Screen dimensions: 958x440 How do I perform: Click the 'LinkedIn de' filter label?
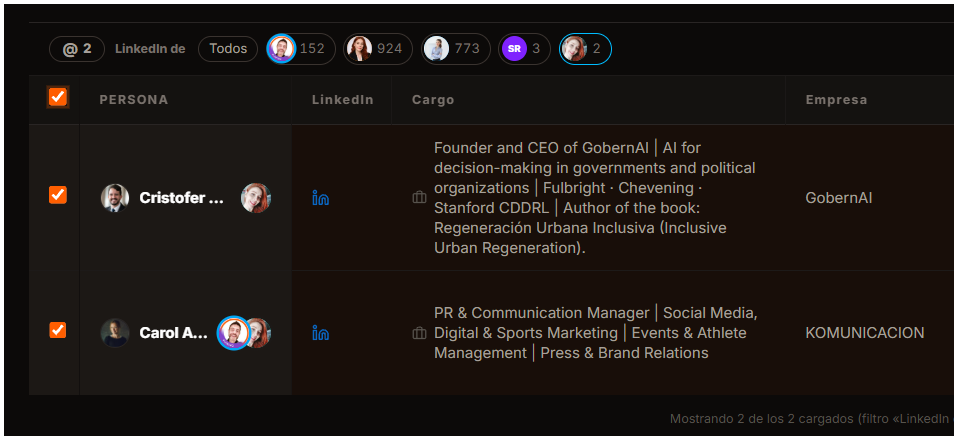pyautogui.click(x=150, y=49)
